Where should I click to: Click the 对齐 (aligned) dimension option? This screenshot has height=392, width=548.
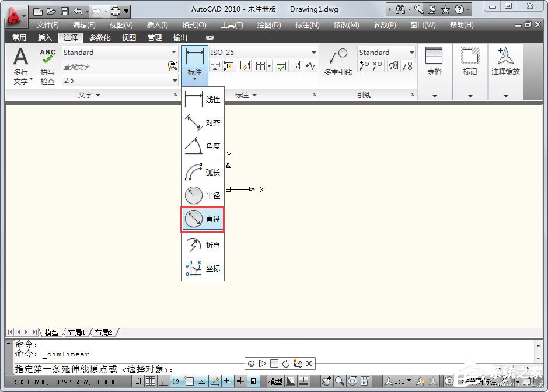coord(203,123)
